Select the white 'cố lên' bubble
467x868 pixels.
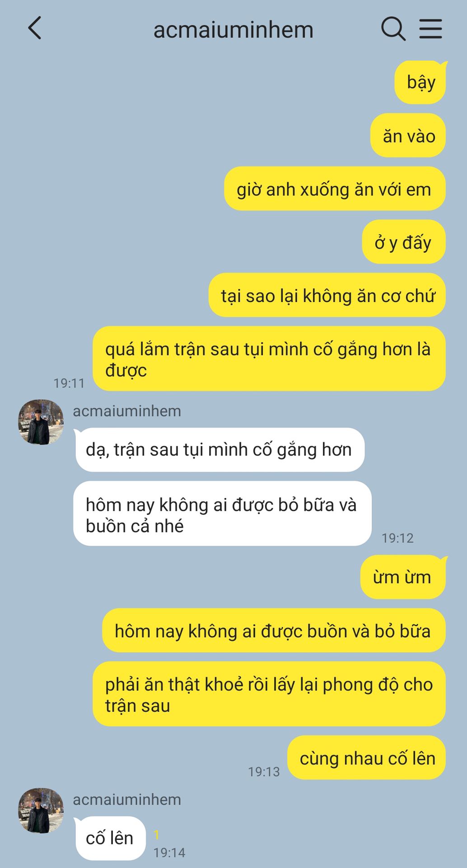[x=110, y=838]
